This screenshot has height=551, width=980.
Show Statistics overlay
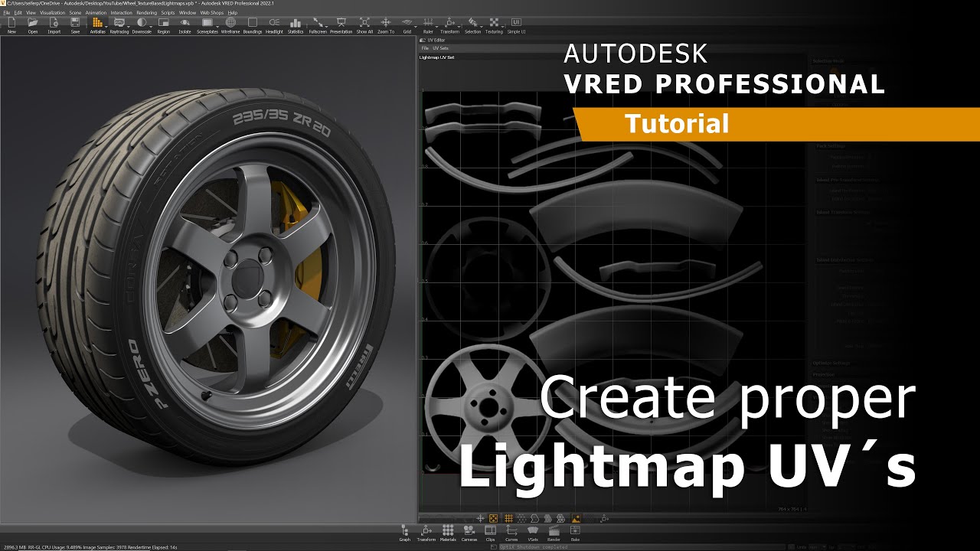point(296,26)
